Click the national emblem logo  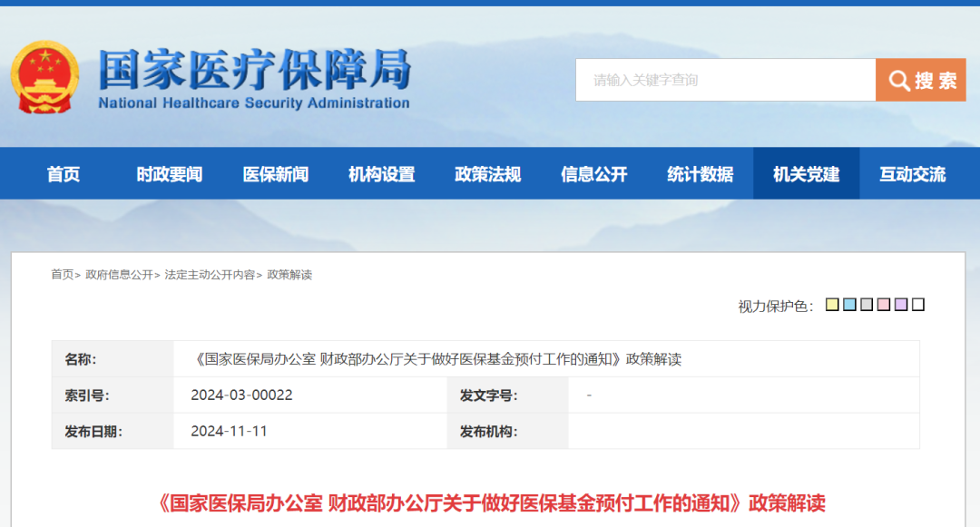pos(44,77)
